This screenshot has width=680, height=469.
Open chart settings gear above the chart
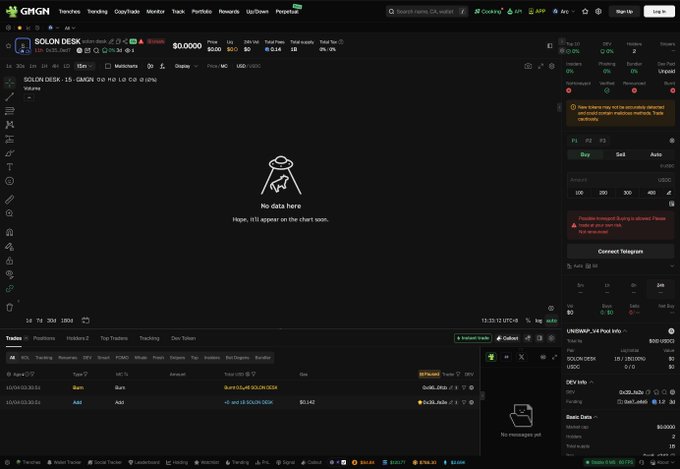click(552, 66)
